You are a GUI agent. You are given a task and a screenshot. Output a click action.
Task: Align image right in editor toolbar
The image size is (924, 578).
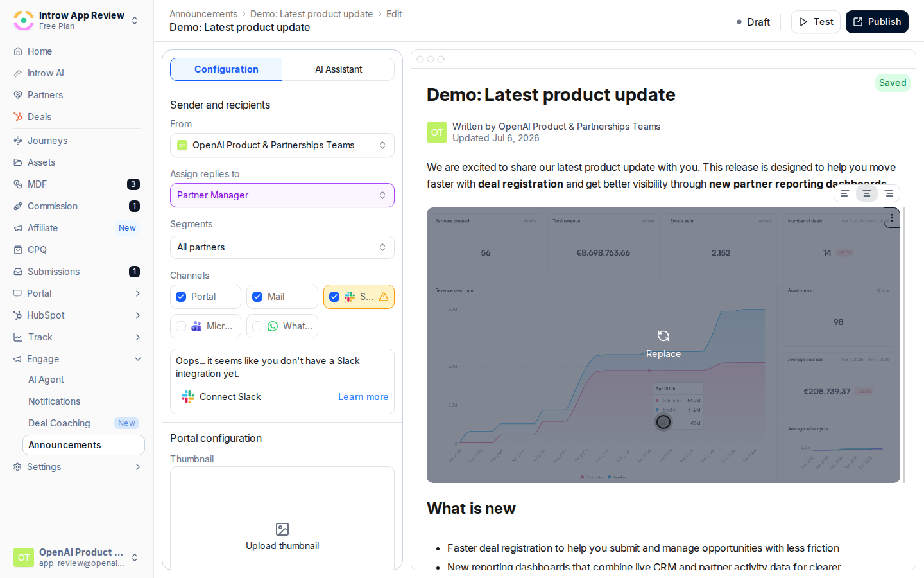[x=889, y=193]
